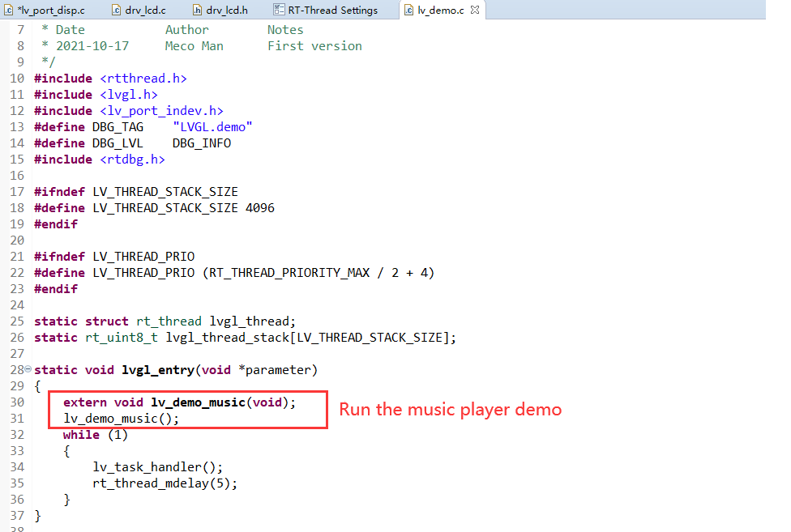Close the lv_demo.c editor tab

point(475,11)
